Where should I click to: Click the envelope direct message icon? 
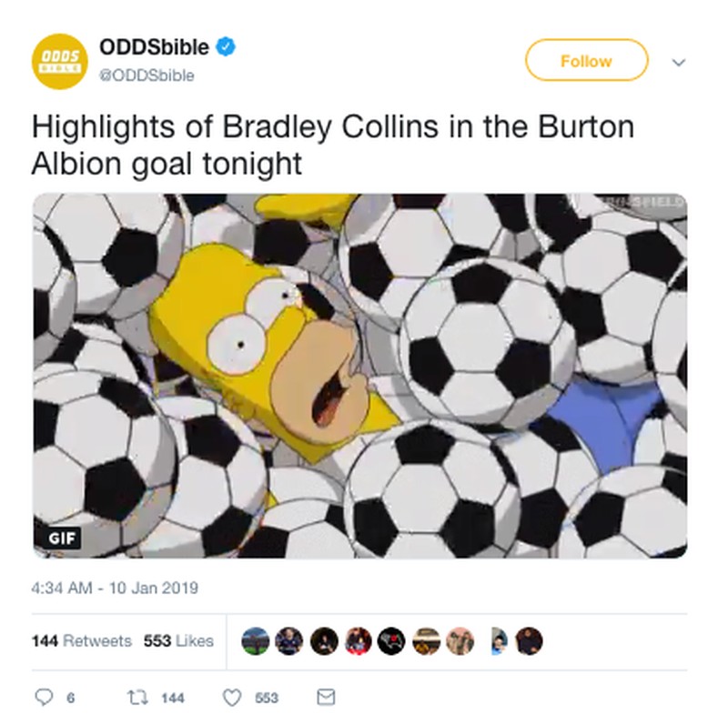point(326,697)
